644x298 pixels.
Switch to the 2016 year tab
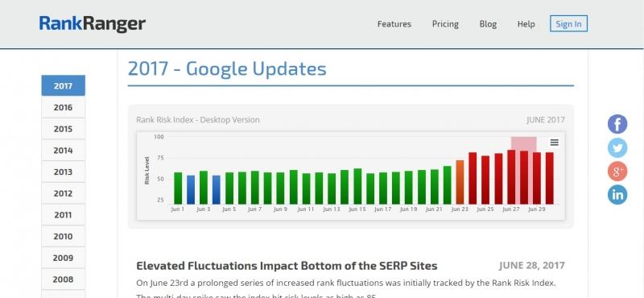(x=64, y=107)
